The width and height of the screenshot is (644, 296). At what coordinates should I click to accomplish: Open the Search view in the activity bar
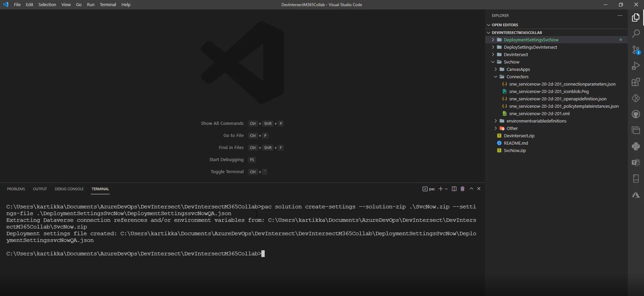click(x=636, y=33)
